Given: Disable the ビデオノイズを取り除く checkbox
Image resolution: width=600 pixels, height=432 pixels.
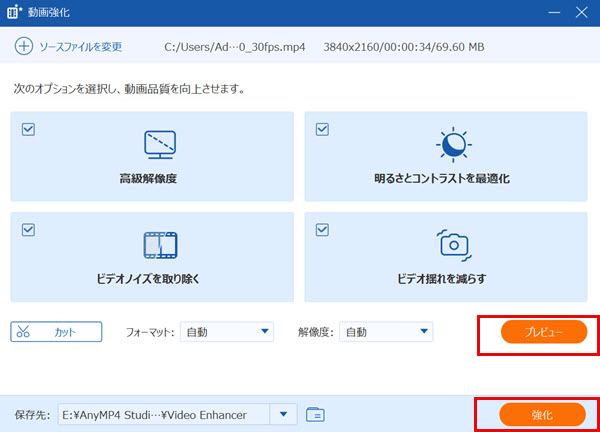Looking at the screenshot, I should coord(28,229).
